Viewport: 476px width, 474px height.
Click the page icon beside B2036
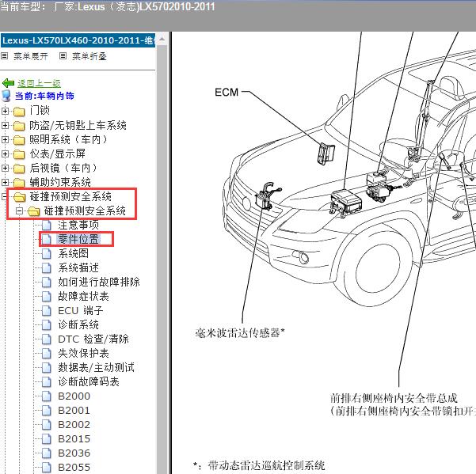(47, 453)
